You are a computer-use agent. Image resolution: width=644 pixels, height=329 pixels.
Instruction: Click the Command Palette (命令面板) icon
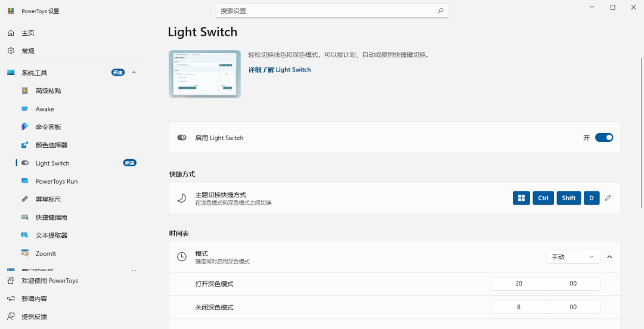pos(24,127)
